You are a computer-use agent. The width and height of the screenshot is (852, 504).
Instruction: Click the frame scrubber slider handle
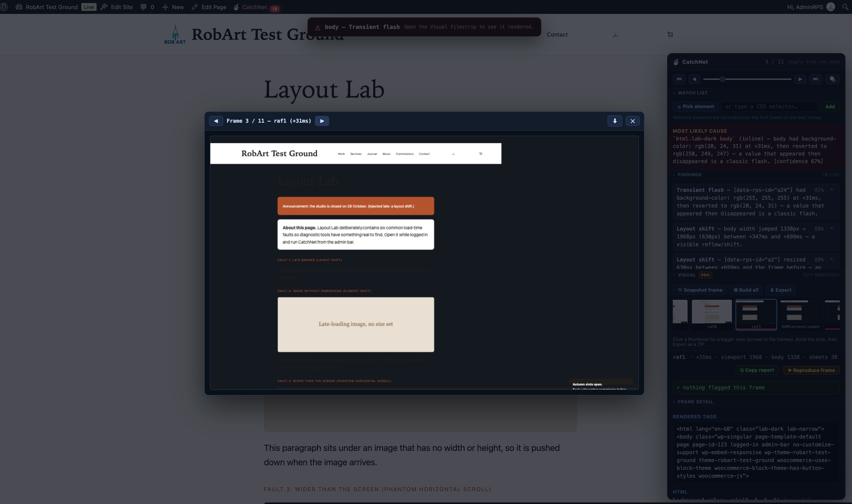point(723,79)
